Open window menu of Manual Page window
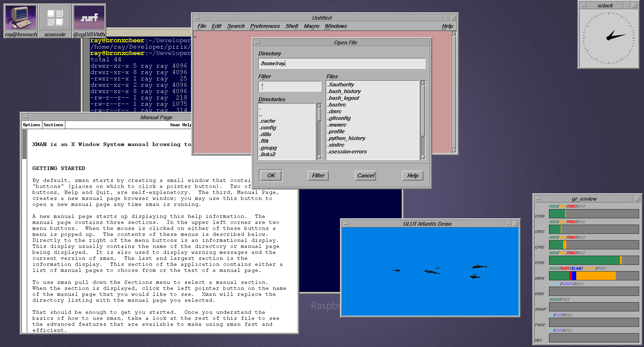Viewport: 644px width, 347px height. click(x=25, y=117)
